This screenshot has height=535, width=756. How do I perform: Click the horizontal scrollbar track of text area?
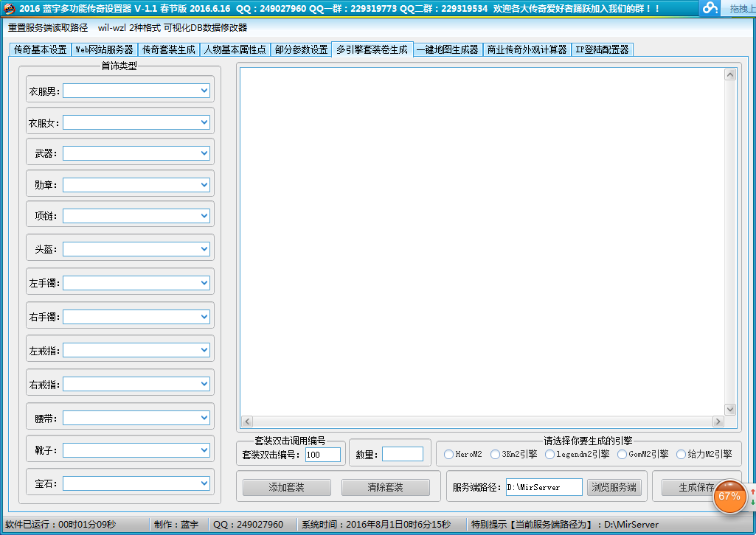pyautogui.click(x=482, y=422)
